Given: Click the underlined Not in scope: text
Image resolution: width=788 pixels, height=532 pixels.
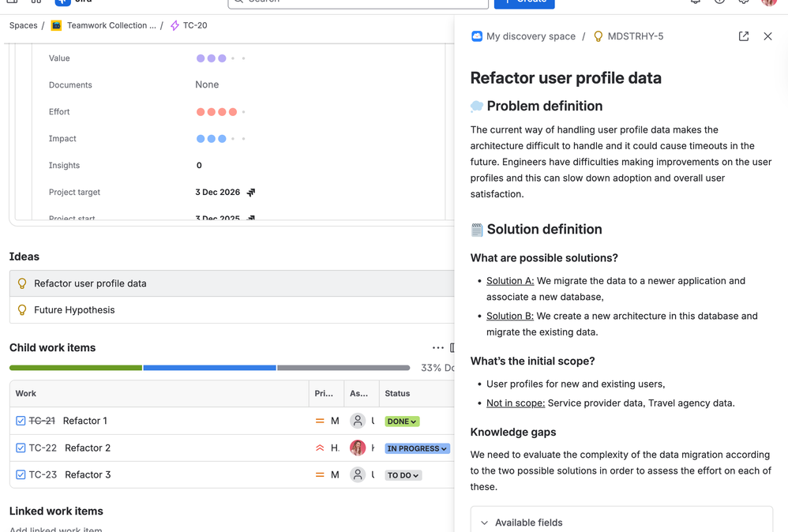Looking at the screenshot, I should 516,403.
